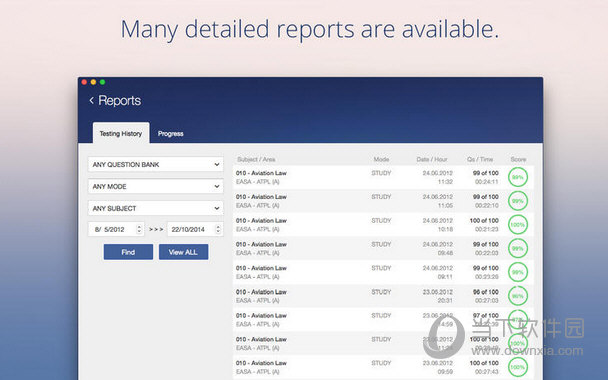
Task: Select the Aviation Law row dated 23.06.2012 09:59
Action: click(383, 367)
